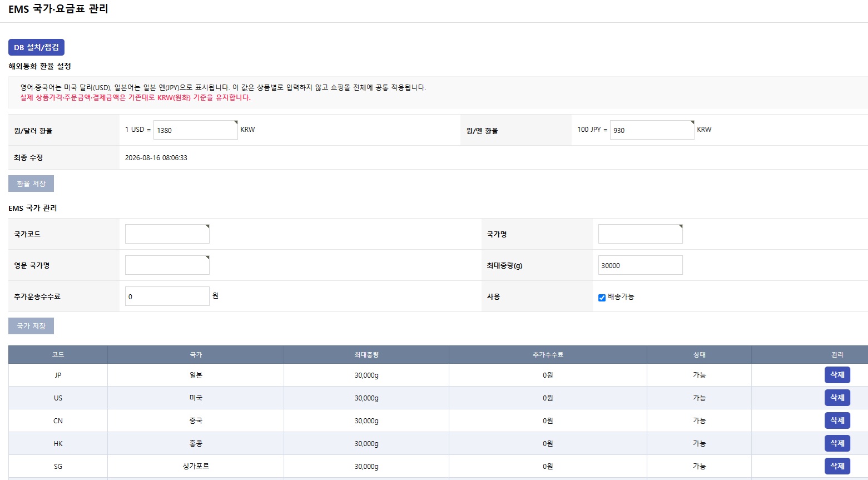Click the 홍콩 country name cell
This screenshot has height=480, width=868.
[x=196, y=444]
